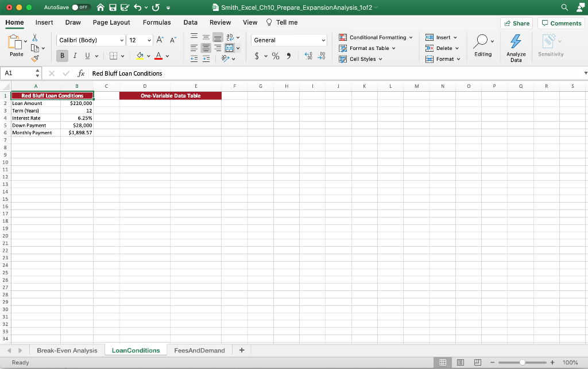
Task: Click the red Font Color A
Action: pos(158,56)
